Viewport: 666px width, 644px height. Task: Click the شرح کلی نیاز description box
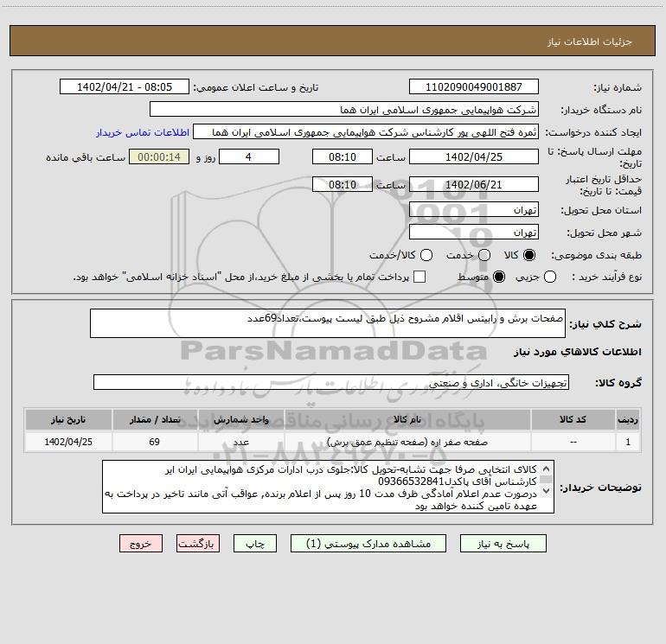point(328,323)
